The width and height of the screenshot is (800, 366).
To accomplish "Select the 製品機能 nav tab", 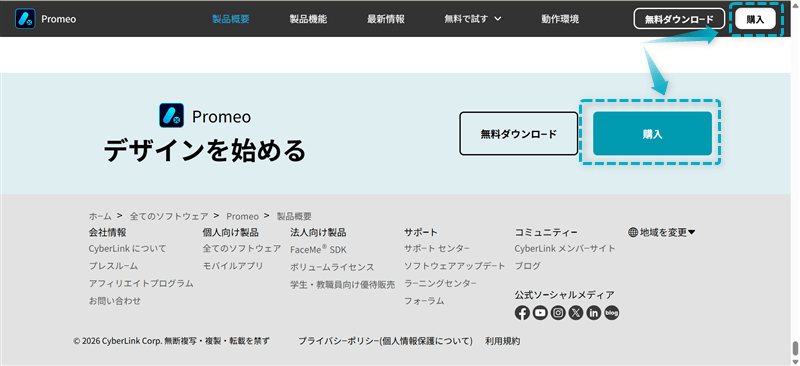I will tap(308, 19).
